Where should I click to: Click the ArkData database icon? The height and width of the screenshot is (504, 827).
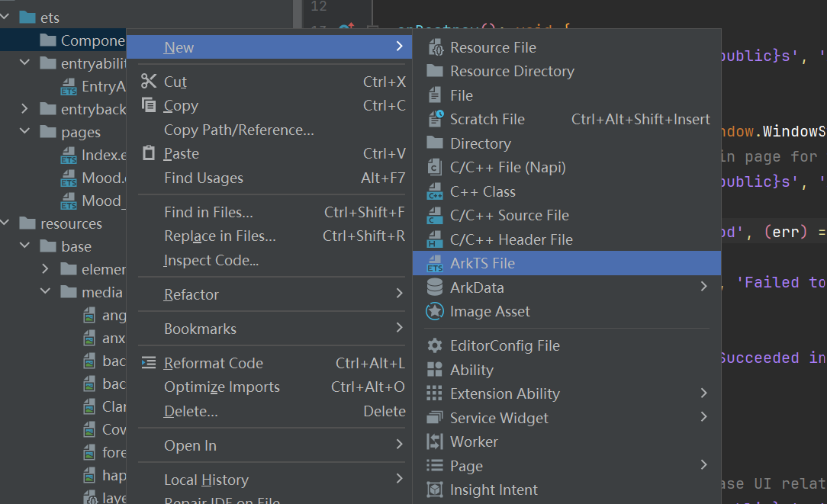click(435, 287)
